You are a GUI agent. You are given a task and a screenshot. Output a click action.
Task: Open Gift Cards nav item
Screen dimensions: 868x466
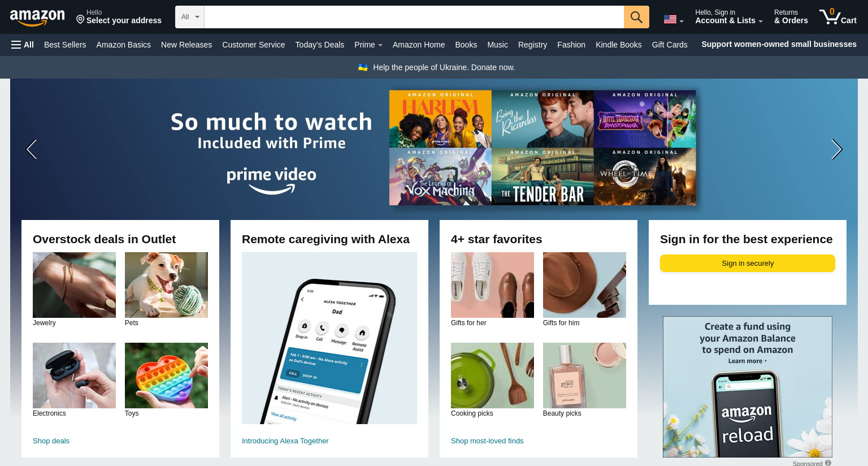tap(670, 45)
